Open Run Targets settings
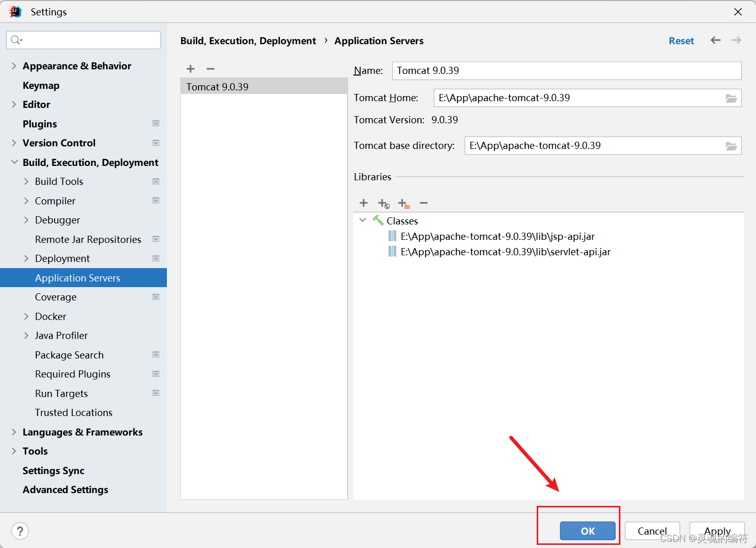Viewport: 756px width, 548px height. coord(61,393)
